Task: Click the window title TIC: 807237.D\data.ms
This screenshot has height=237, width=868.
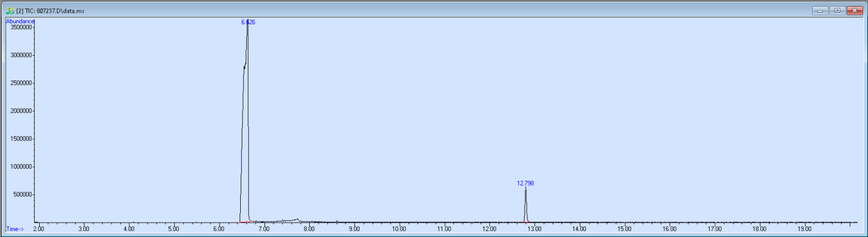Action: 50,10
